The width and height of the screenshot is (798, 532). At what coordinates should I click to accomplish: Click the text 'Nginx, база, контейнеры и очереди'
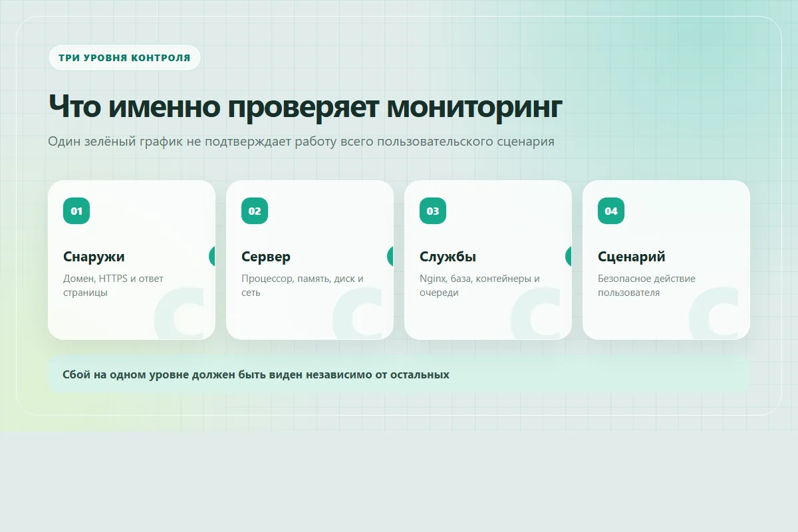click(480, 285)
